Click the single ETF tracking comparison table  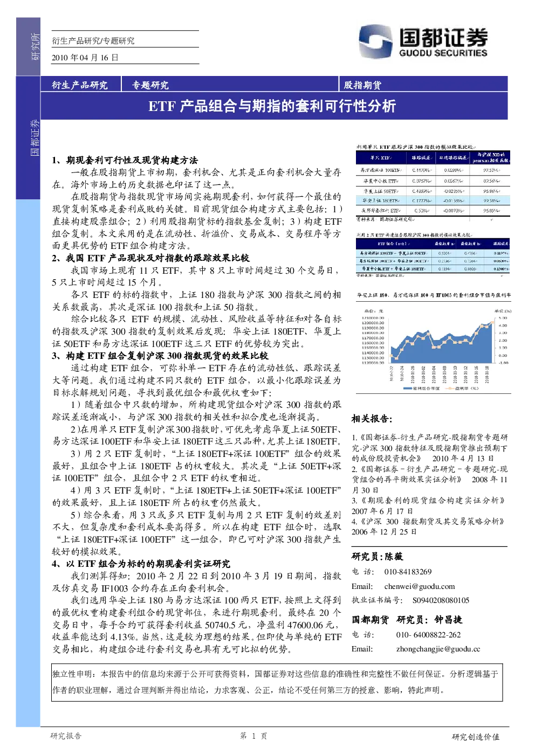433,183
